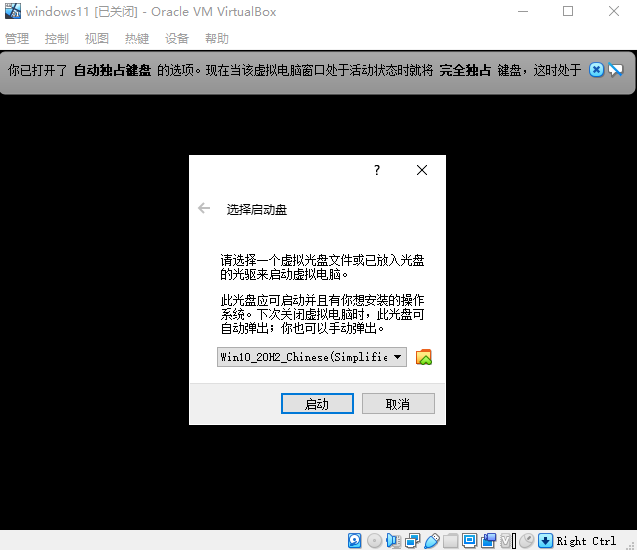
Task: Open the startup disk dropdown list
Action: (x=312, y=357)
